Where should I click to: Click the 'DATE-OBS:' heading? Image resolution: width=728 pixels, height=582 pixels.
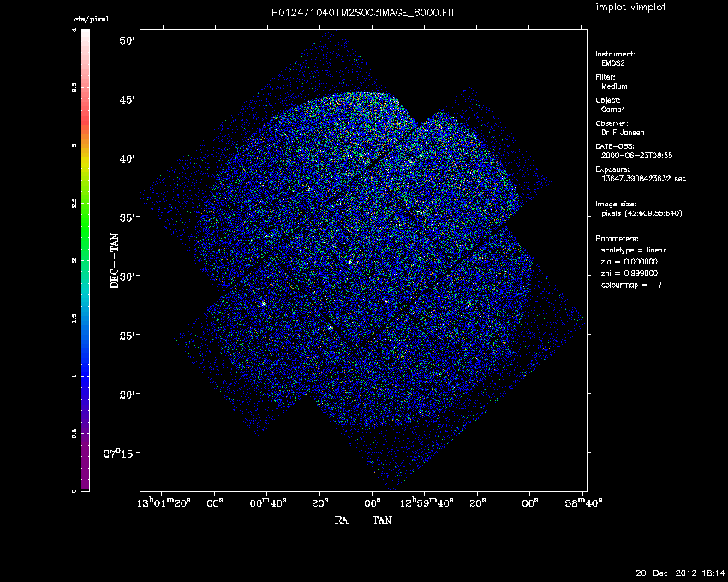point(615,146)
